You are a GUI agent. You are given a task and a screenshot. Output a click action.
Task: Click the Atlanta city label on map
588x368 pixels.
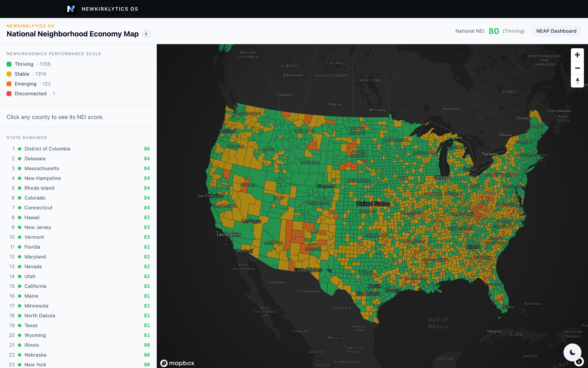click(473, 247)
